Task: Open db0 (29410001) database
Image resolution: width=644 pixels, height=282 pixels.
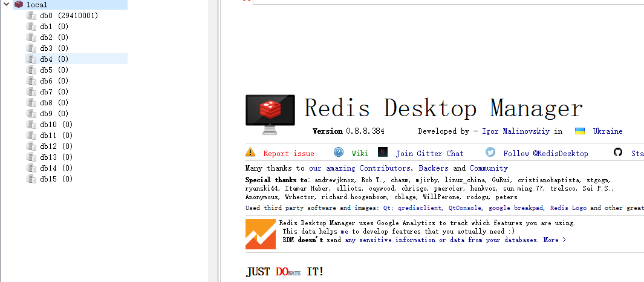Action: (x=69, y=16)
